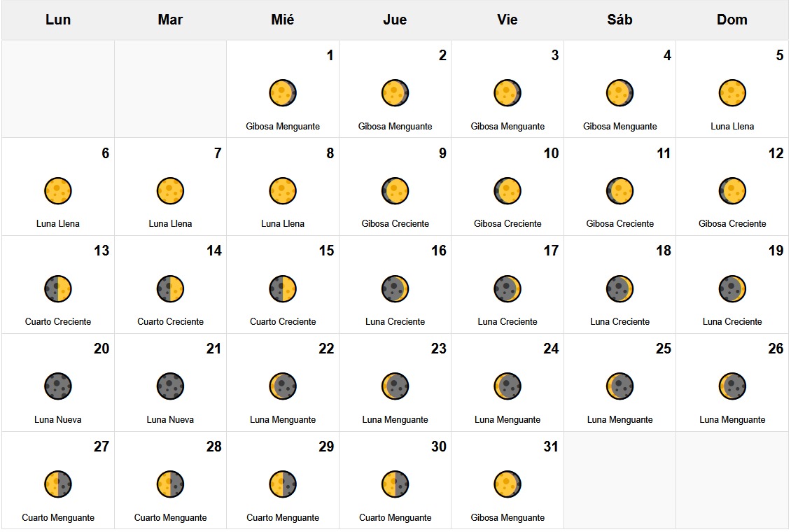Click the Cuarto Creciente text on day 15
Viewport: 791px width, 532px height.
click(x=283, y=322)
